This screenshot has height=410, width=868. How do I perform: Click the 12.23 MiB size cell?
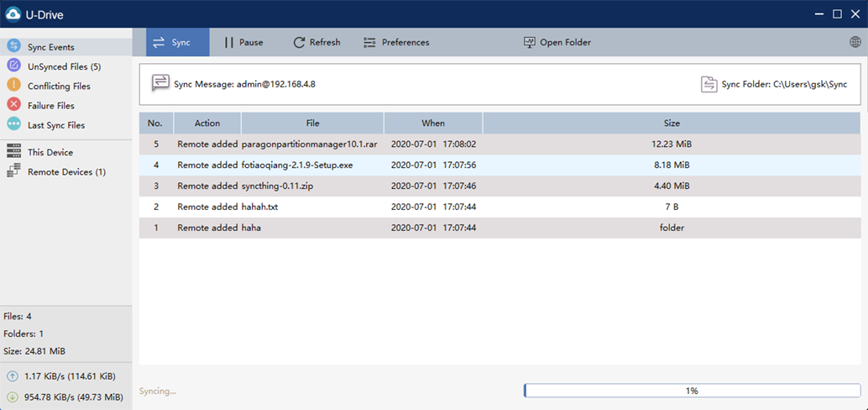672,144
